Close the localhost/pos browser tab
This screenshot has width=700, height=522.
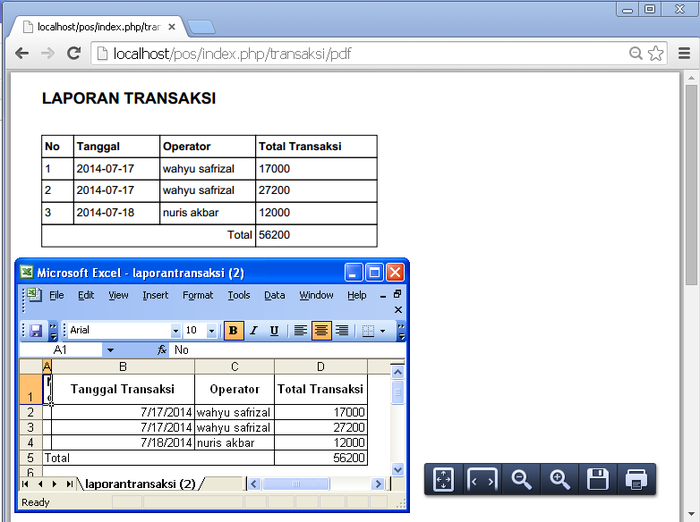pyautogui.click(x=171, y=27)
